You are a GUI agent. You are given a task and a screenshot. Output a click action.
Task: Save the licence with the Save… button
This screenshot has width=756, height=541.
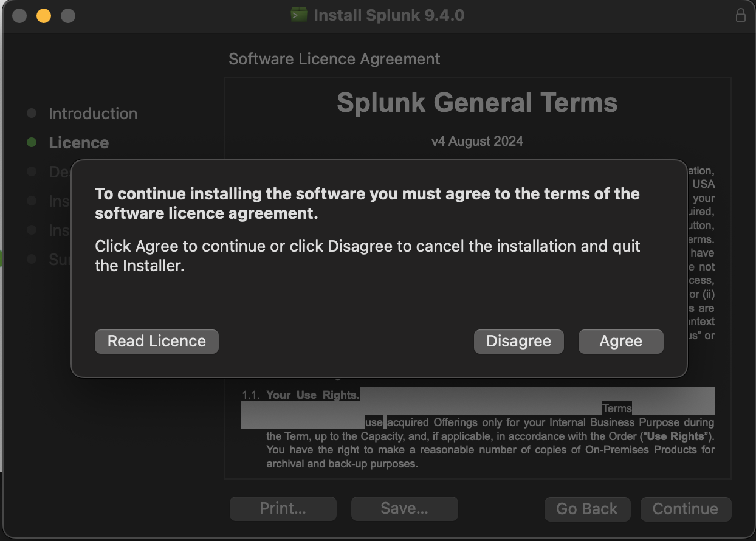[404, 509]
